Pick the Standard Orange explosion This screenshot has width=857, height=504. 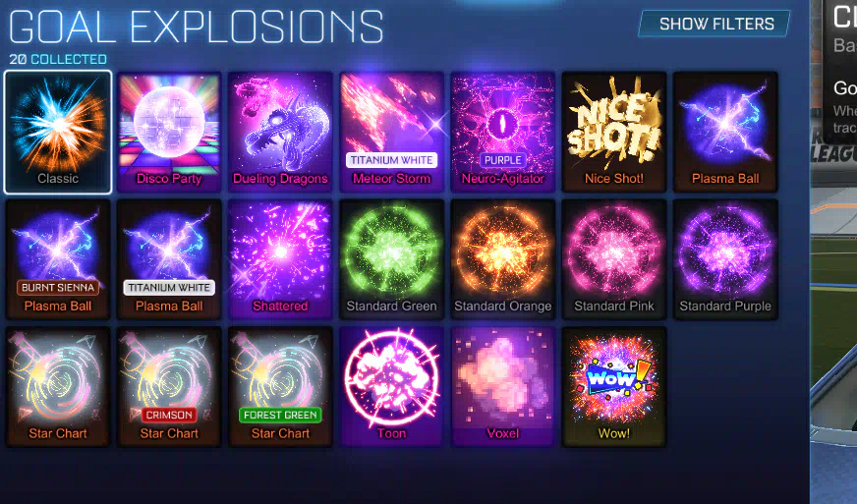[503, 259]
